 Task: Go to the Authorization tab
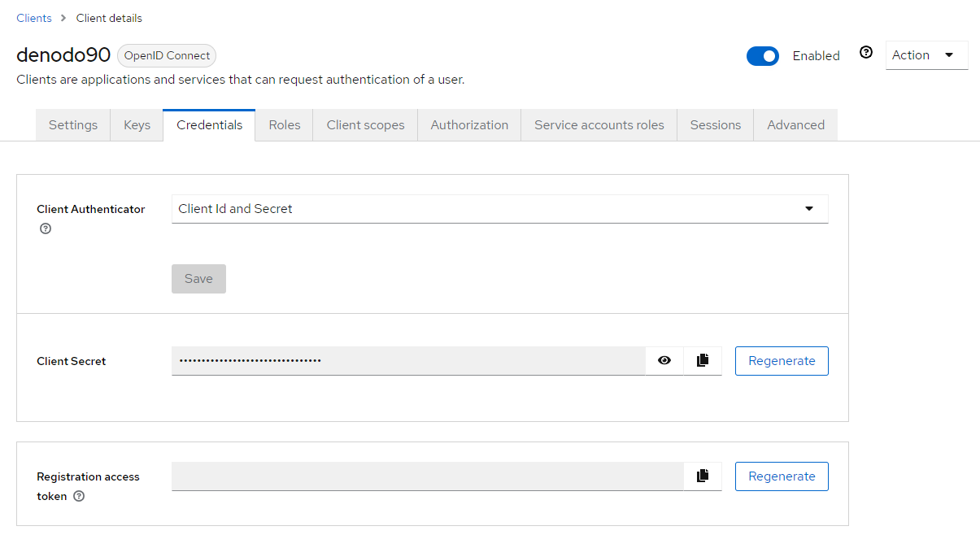pos(469,125)
